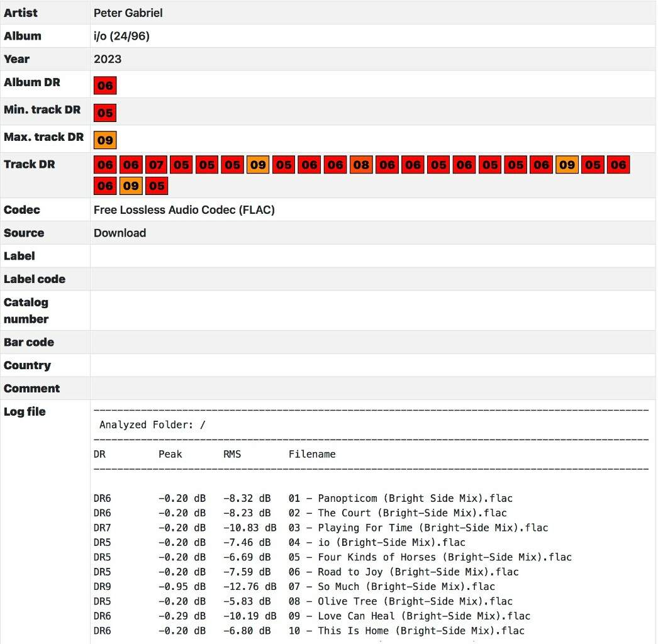Click the year value 2023
The image size is (658, 644).
click(108, 59)
